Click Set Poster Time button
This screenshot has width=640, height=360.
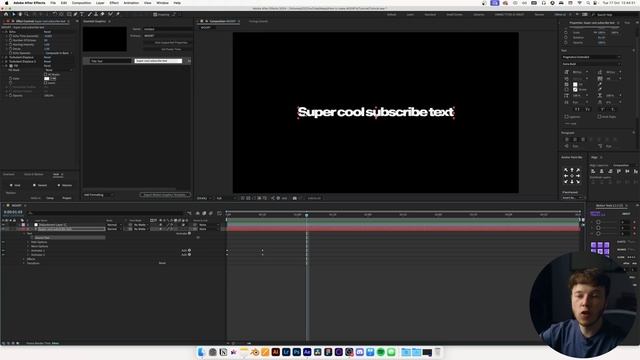(x=171, y=49)
